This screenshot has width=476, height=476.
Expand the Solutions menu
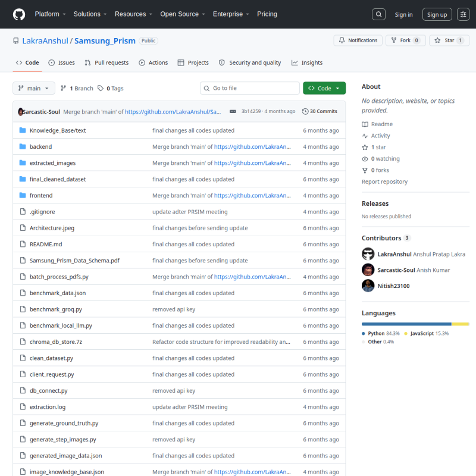(x=90, y=14)
